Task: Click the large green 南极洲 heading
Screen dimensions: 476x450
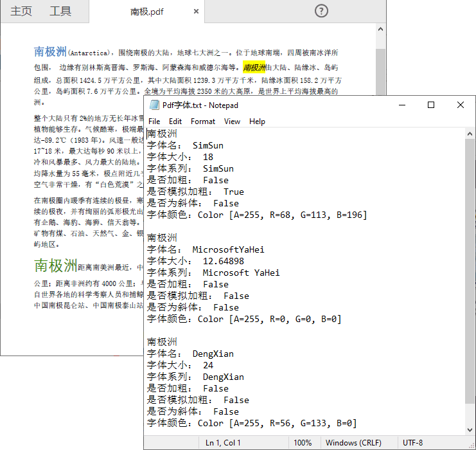Action: (x=55, y=265)
